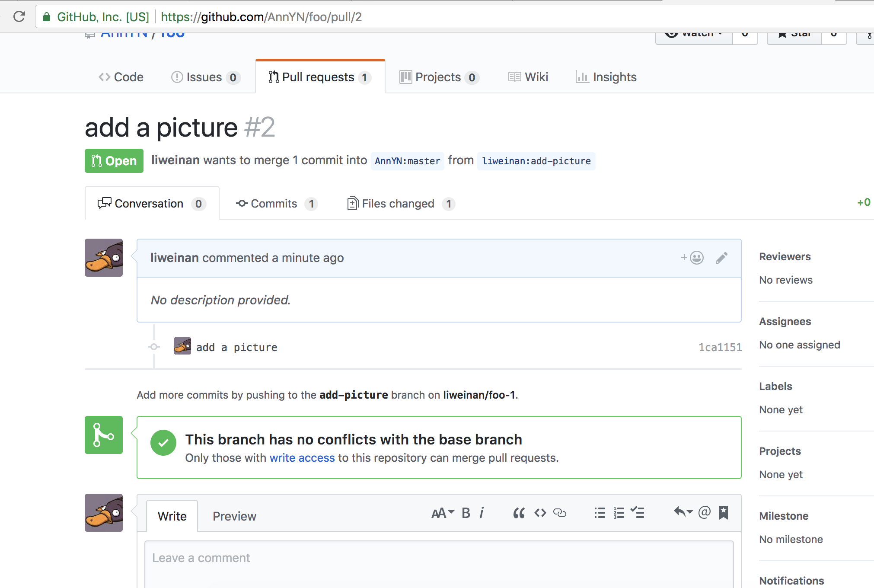874x588 pixels.
Task: Switch to the Preview tab
Action: pyautogui.click(x=234, y=516)
